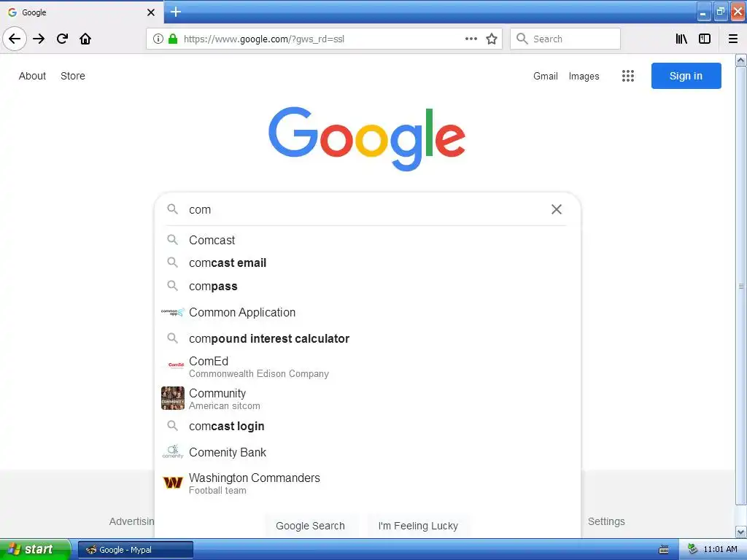Reload the current page
The width and height of the screenshot is (747, 560).
(62, 39)
